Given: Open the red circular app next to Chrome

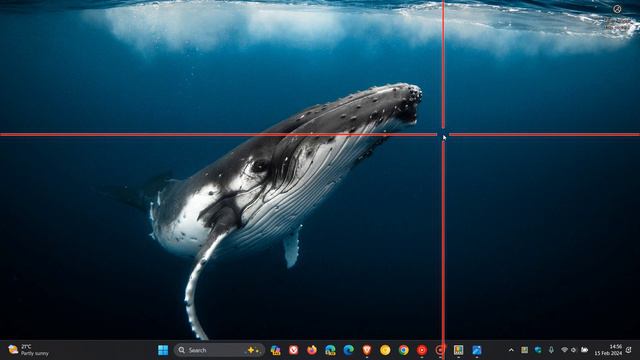Looking at the screenshot, I should pyautogui.click(x=422, y=350).
